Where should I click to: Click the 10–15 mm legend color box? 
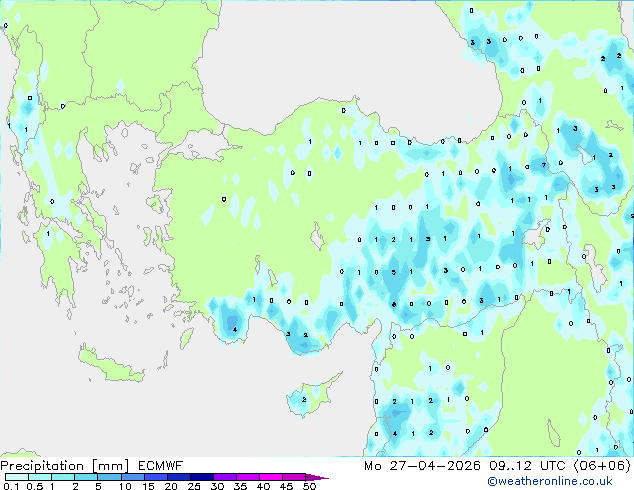click(132, 477)
